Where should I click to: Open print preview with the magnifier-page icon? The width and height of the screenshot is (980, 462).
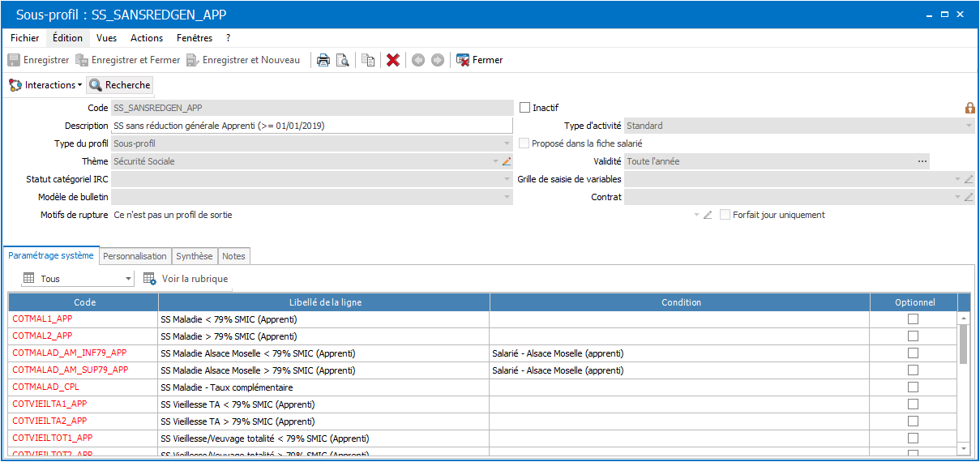[343, 60]
